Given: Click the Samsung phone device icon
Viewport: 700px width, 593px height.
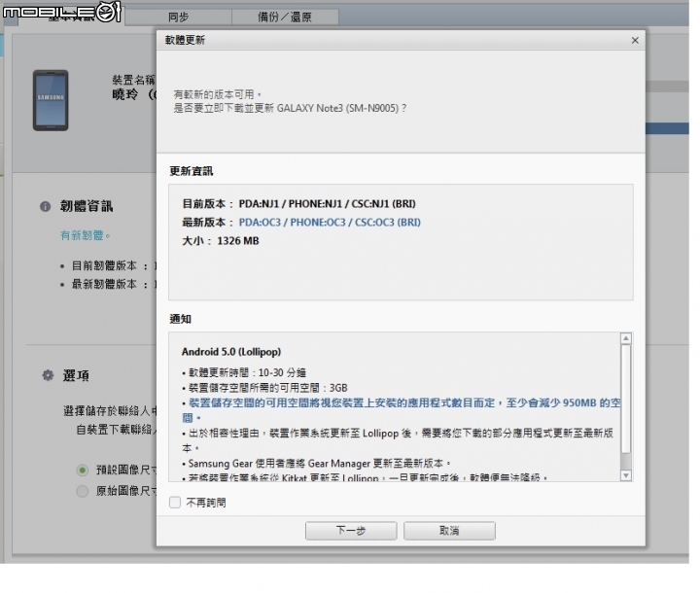Looking at the screenshot, I should [51, 100].
